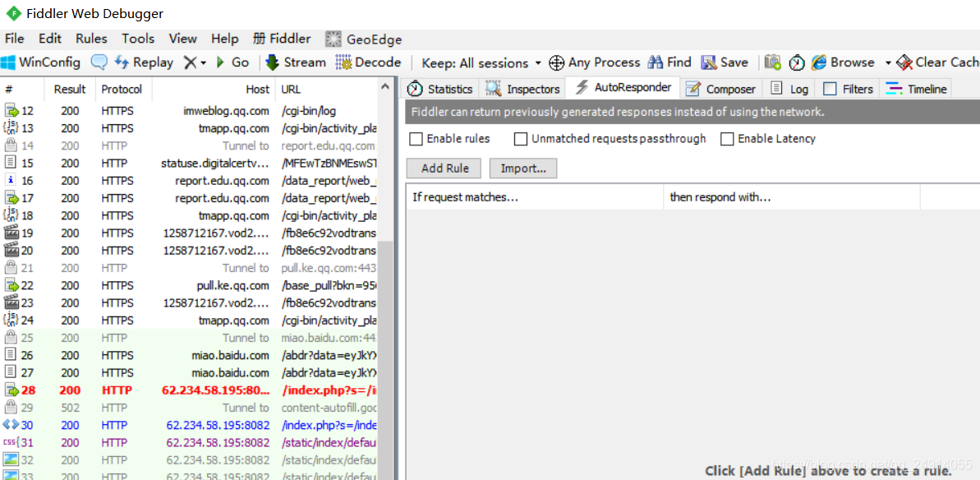
Task: Click the Statistics tab clock icon
Action: [415, 89]
